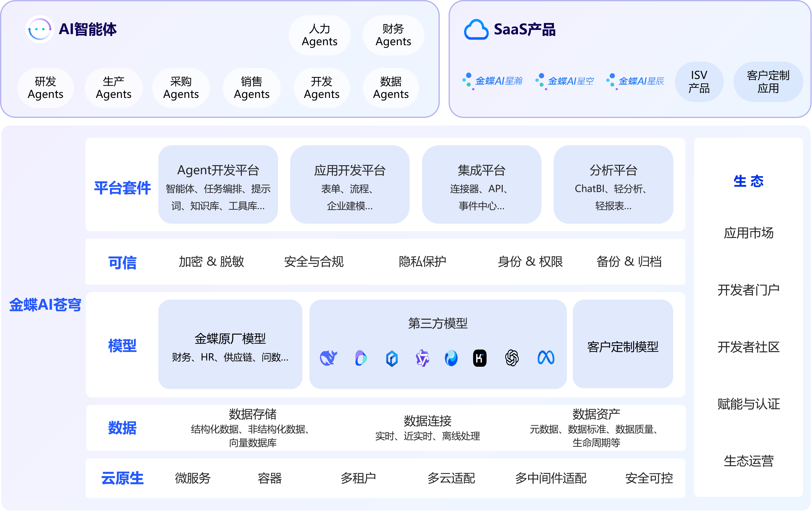Open the 财务 Agents pill

pos(393,35)
